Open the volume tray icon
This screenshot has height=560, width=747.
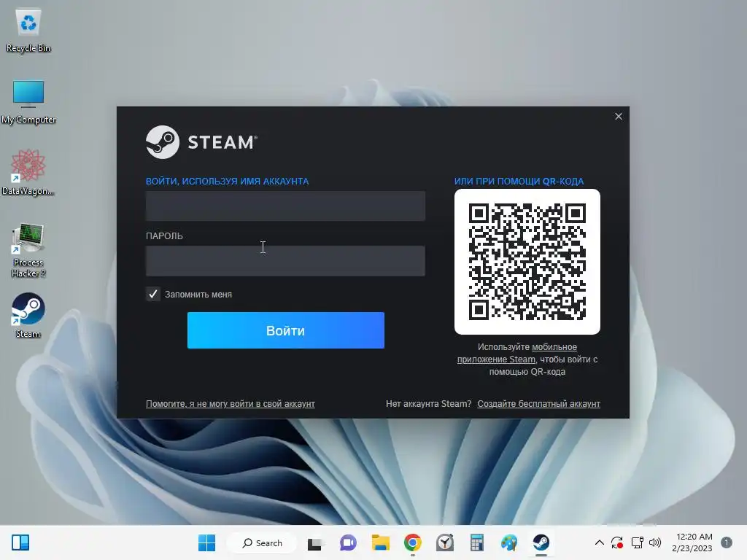click(655, 542)
